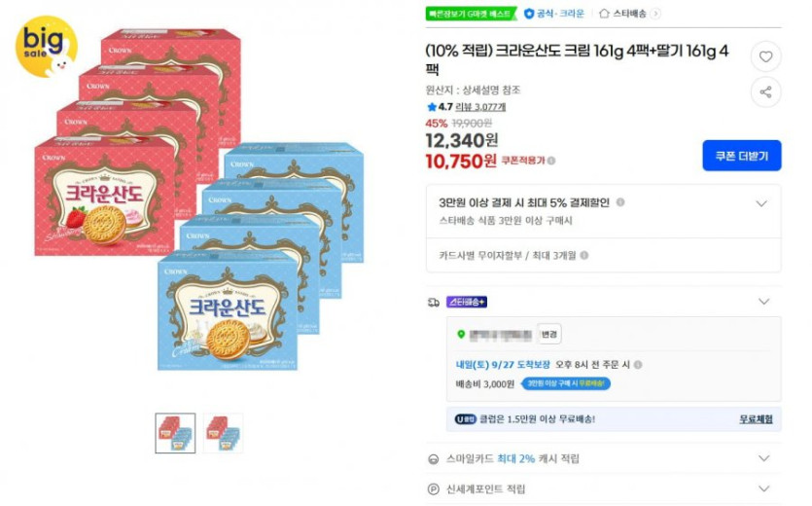This screenshot has height=506, width=812.
Task: Click the big sale badge on product image
Action: tap(46, 44)
